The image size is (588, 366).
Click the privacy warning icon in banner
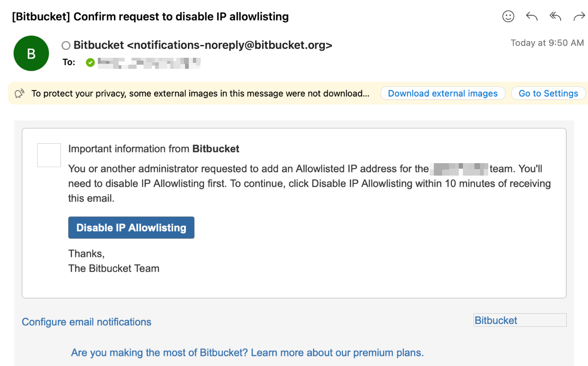tap(19, 94)
